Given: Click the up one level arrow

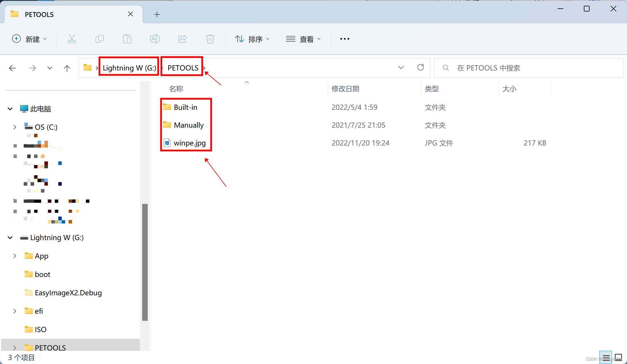Looking at the screenshot, I should (x=67, y=68).
